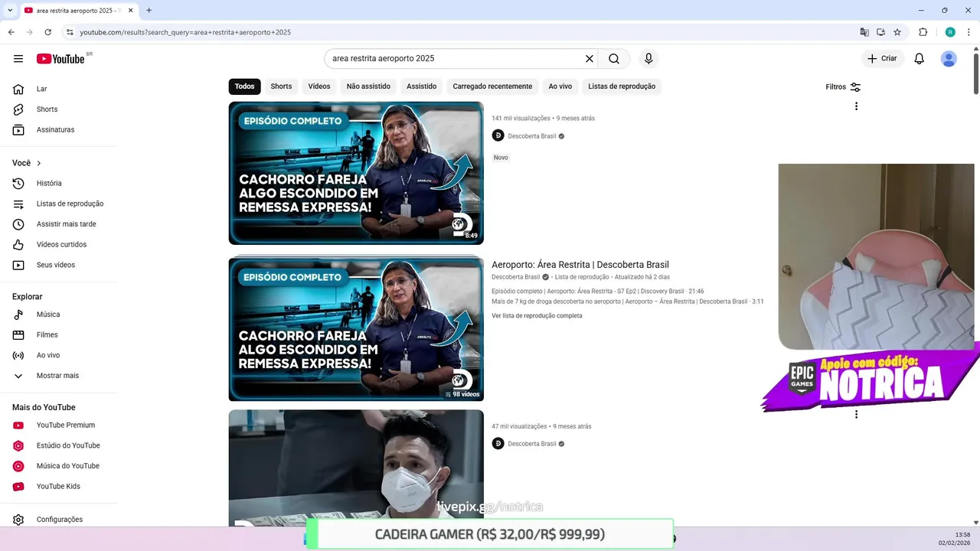
Task: Click the Novo badge on first video
Action: click(x=501, y=158)
